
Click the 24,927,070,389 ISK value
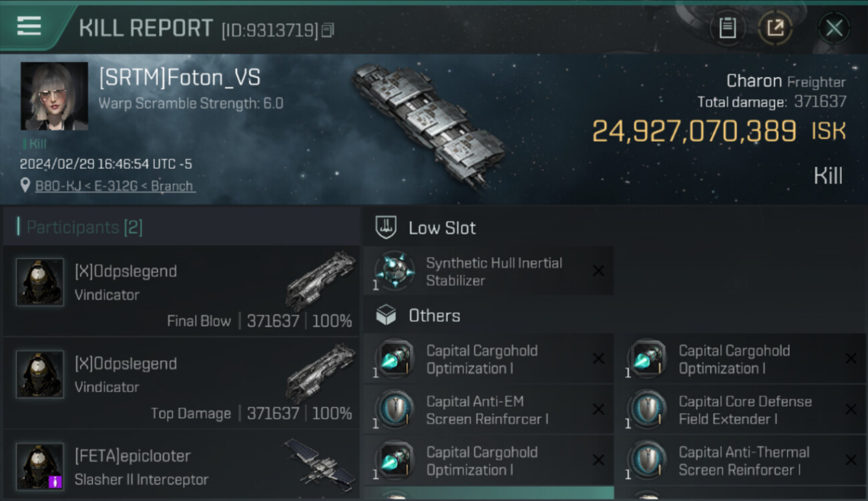[x=694, y=131]
